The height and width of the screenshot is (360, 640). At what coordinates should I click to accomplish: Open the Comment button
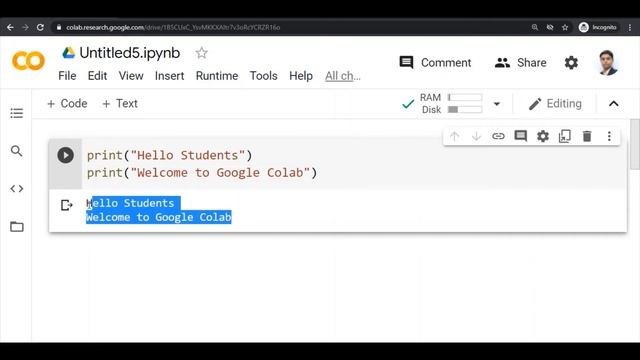(x=435, y=62)
